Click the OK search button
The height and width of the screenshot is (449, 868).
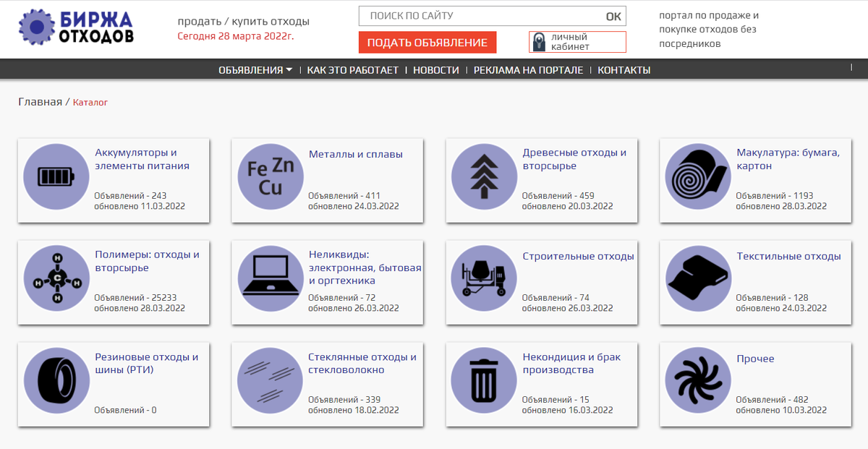tap(613, 16)
